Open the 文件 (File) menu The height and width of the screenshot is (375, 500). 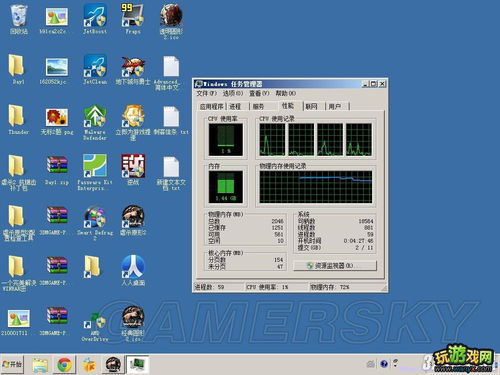pos(206,93)
